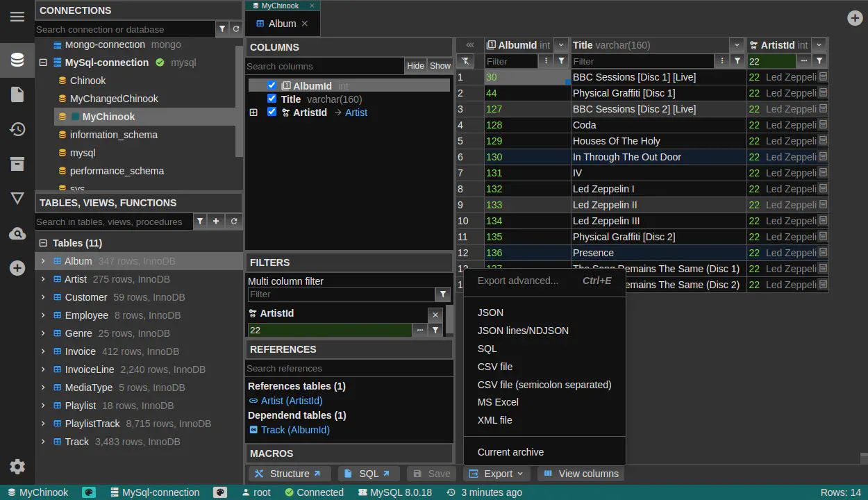
Task: Refresh the connections list
Action: click(x=236, y=29)
